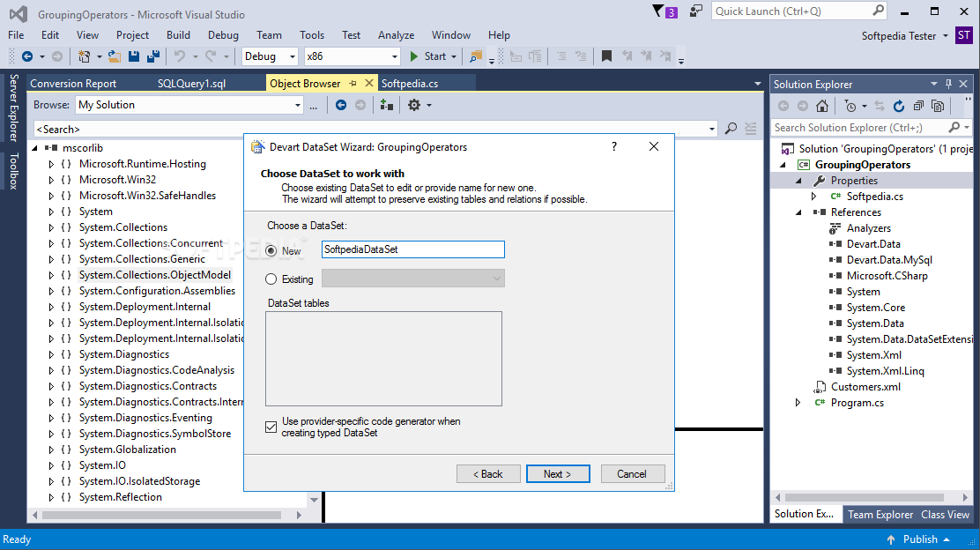This screenshot has width=980, height=550.
Task: Click the Open File folder icon
Action: coord(115,56)
